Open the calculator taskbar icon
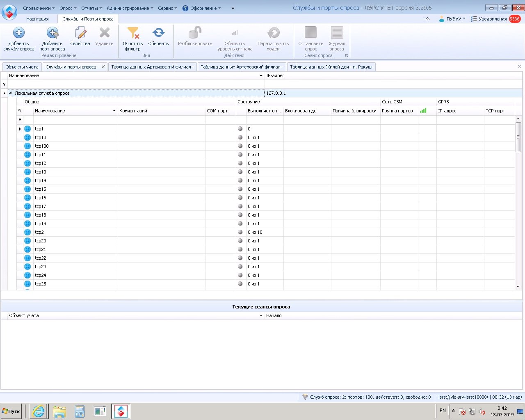 point(80,411)
